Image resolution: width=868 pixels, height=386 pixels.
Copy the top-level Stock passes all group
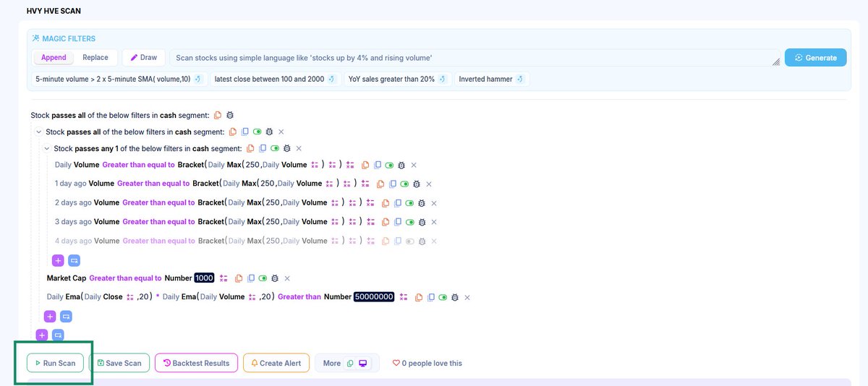(x=218, y=115)
